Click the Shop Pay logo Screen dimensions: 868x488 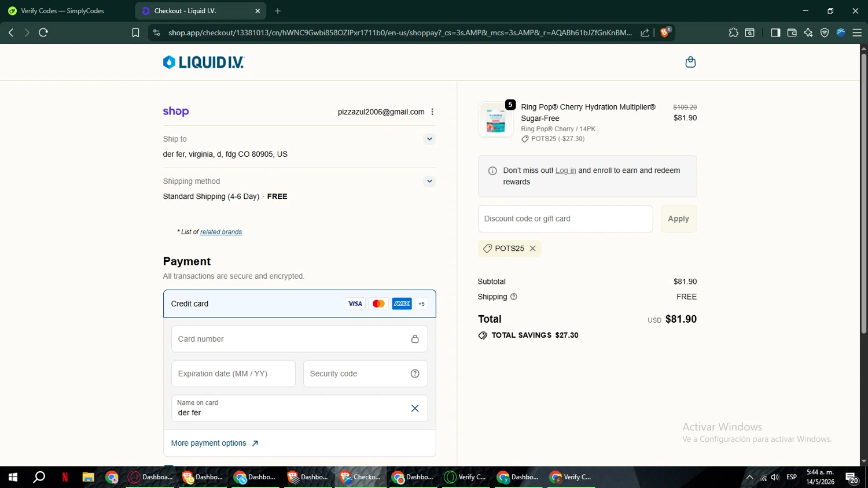[176, 112]
